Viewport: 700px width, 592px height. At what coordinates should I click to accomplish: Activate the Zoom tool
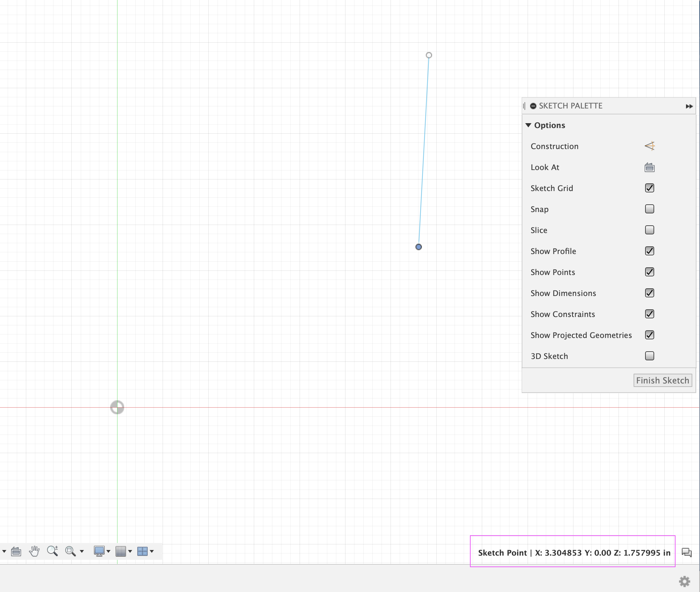coord(52,551)
